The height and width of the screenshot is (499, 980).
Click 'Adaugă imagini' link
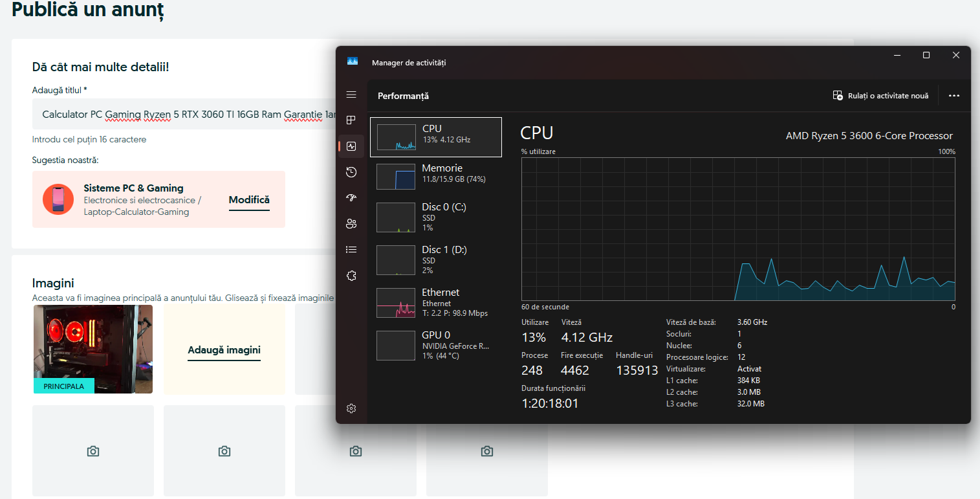(224, 350)
